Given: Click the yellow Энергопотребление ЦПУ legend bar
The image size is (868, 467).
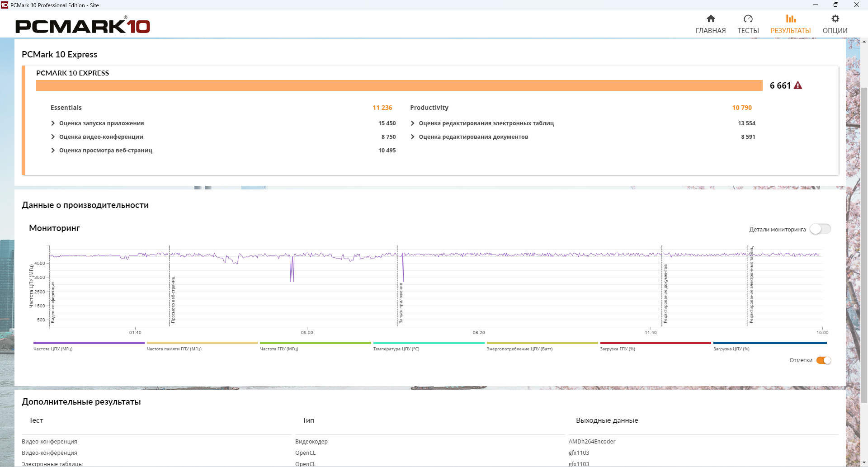Looking at the screenshot, I should pyautogui.click(x=542, y=343).
